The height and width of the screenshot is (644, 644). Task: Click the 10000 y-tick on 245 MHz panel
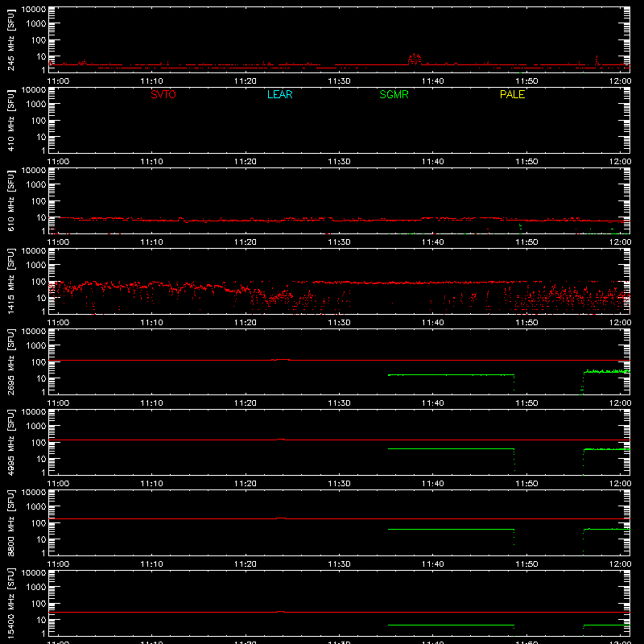tap(34, 10)
